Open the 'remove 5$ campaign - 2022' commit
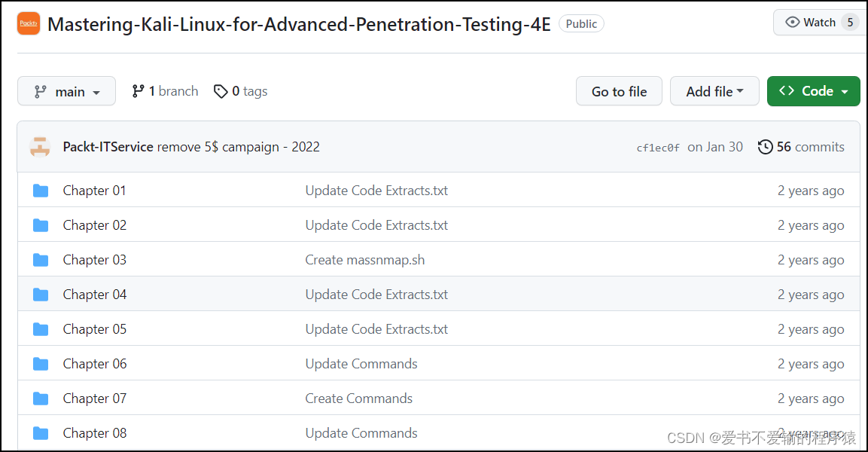 (x=238, y=147)
